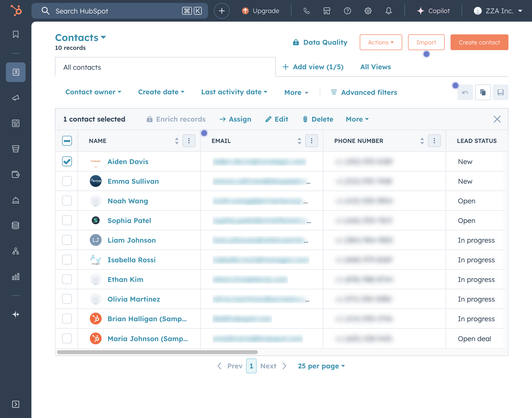Click the save view icon
The height and width of the screenshot is (418, 532).
point(501,92)
